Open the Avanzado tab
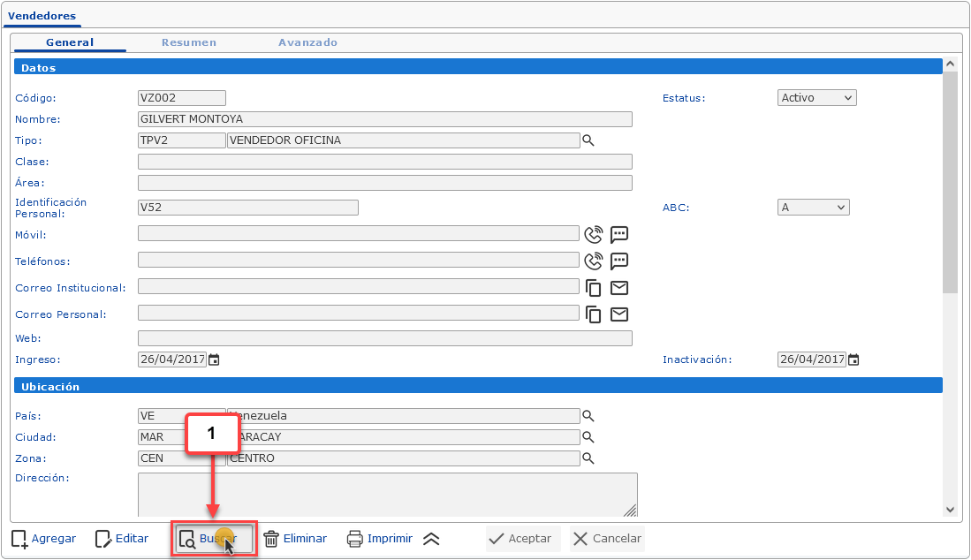 pos(307,42)
